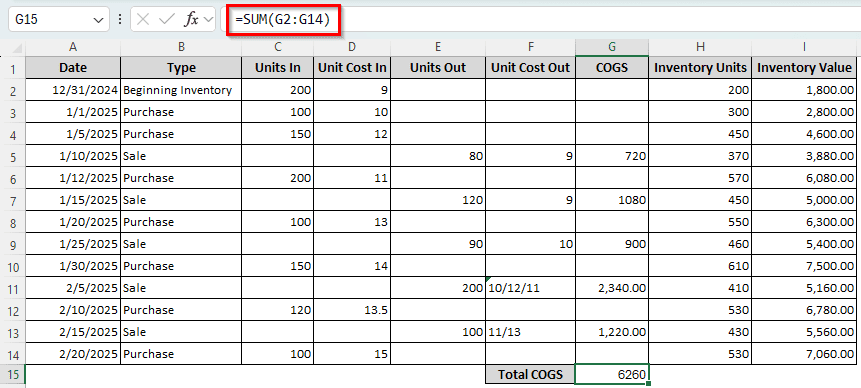This screenshot has width=861, height=388.
Task: Click the Units In header cell
Action: [x=278, y=68]
